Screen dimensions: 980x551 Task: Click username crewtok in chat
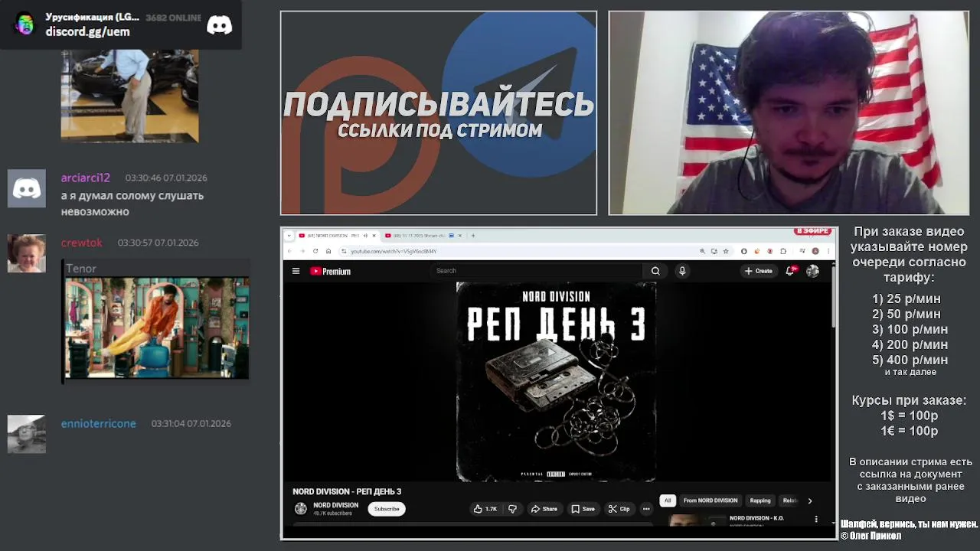[82, 243]
